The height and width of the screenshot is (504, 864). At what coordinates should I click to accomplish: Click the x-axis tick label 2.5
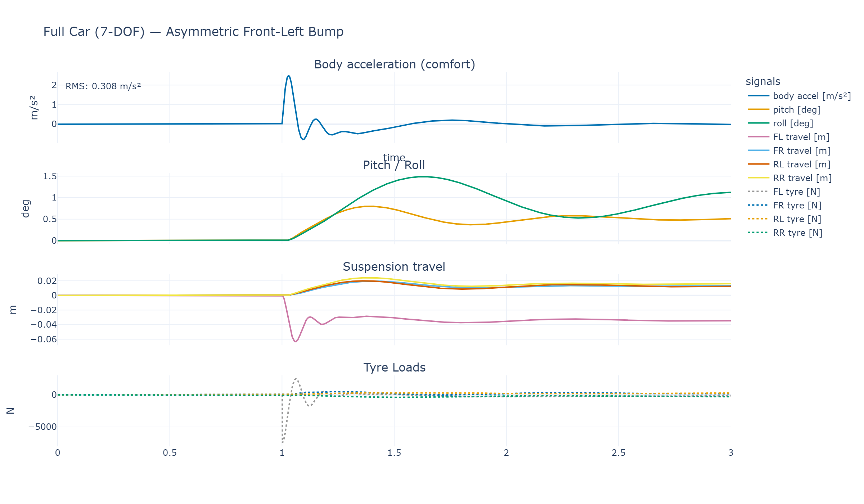(x=618, y=453)
